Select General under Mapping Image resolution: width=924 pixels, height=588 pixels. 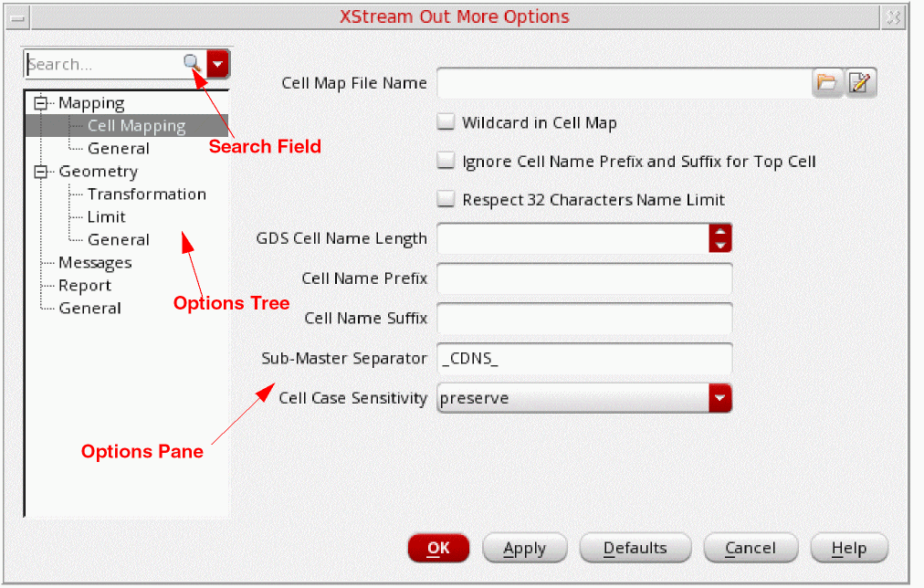119,149
